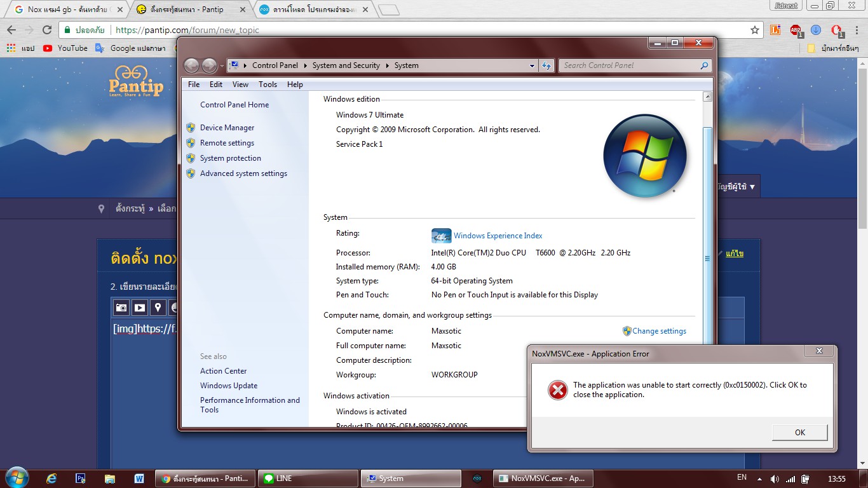Open the Tools menu in System window
Image resolution: width=868 pixels, height=488 pixels.
pos(268,85)
